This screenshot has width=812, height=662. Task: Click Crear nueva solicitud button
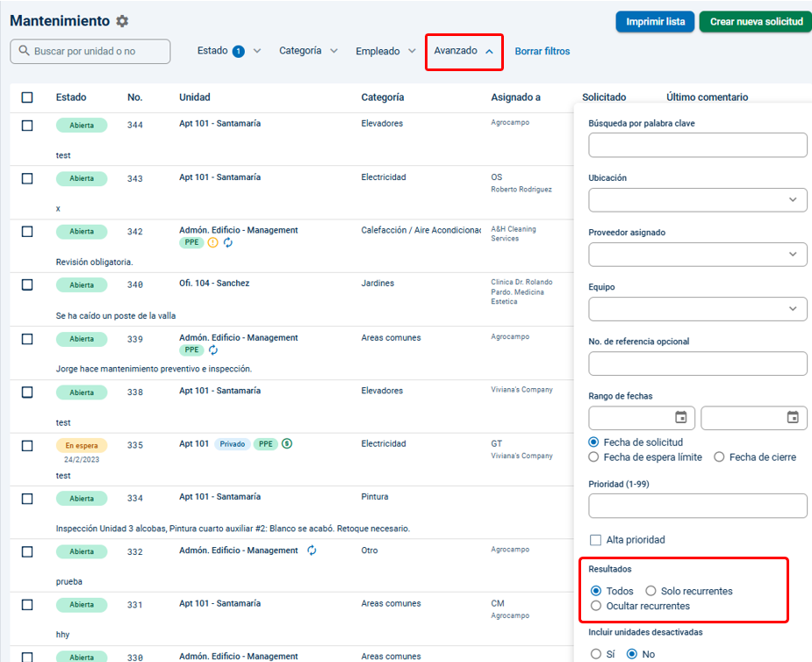coord(756,22)
